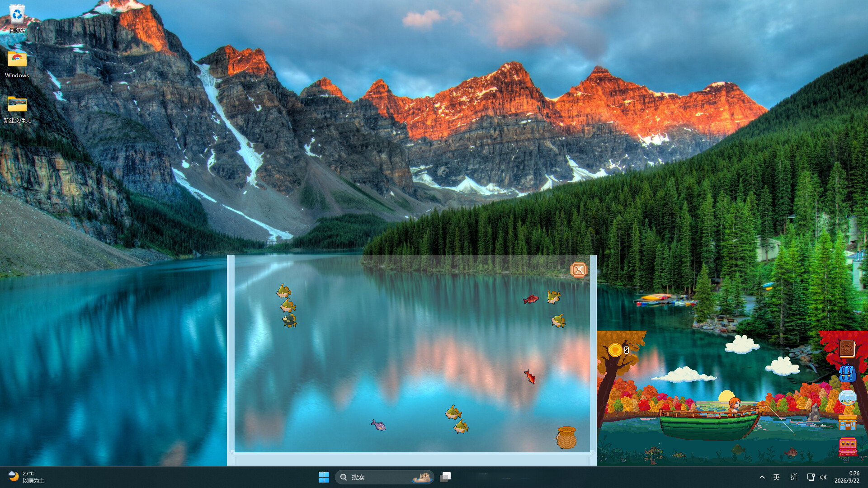Open the pink slot machine icon

(x=848, y=447)
